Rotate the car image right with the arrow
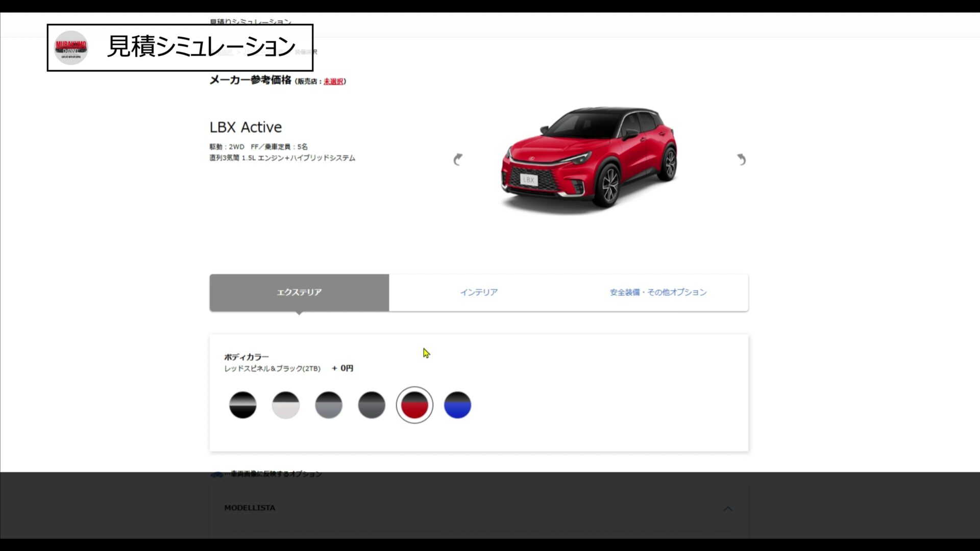 coord(741,159)
